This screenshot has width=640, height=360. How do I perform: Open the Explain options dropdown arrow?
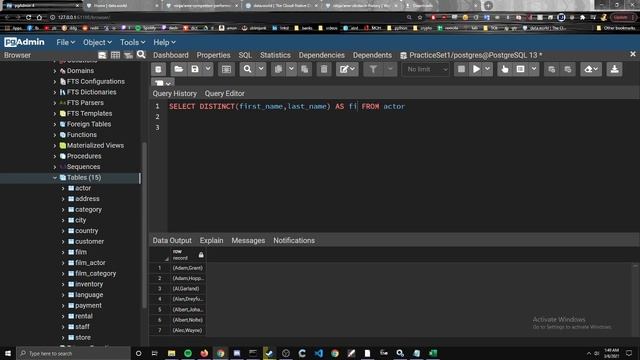(x=534, y=69)
